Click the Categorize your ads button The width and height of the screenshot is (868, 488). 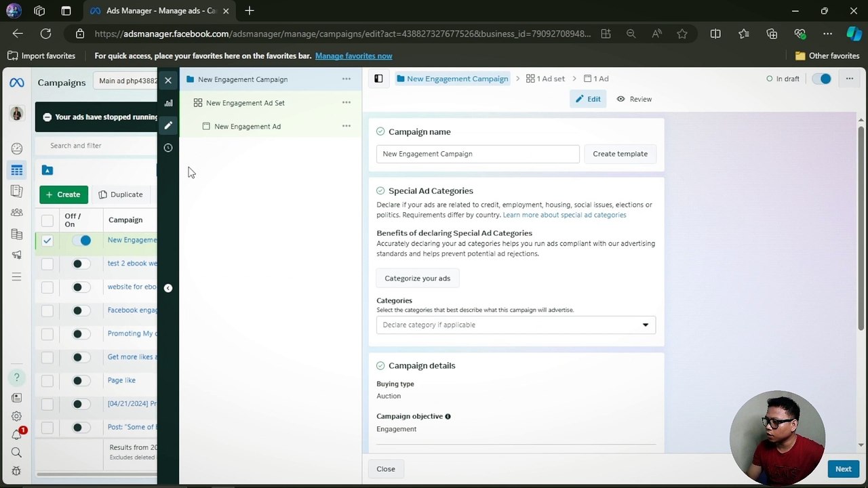[417, 278]
